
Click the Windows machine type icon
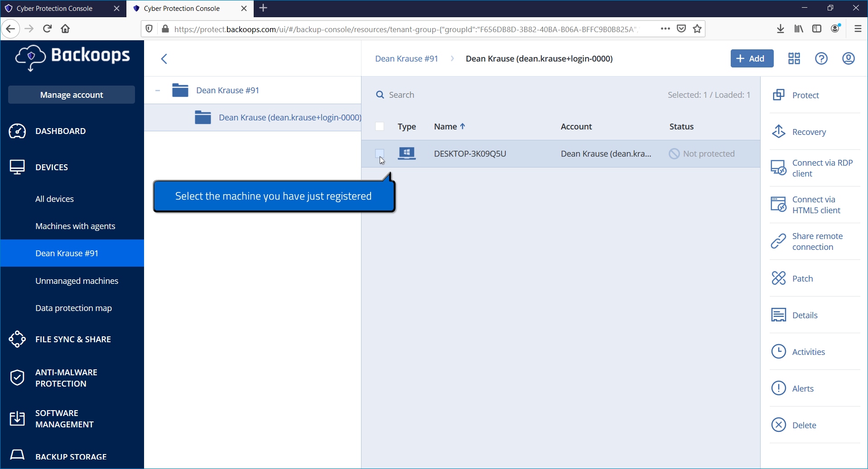click(x=407, y=153)
